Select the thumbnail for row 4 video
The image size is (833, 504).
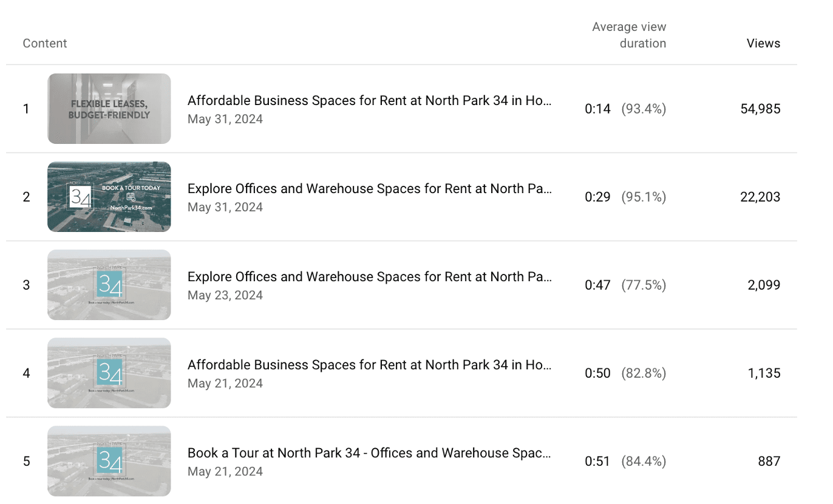point(109,372)
